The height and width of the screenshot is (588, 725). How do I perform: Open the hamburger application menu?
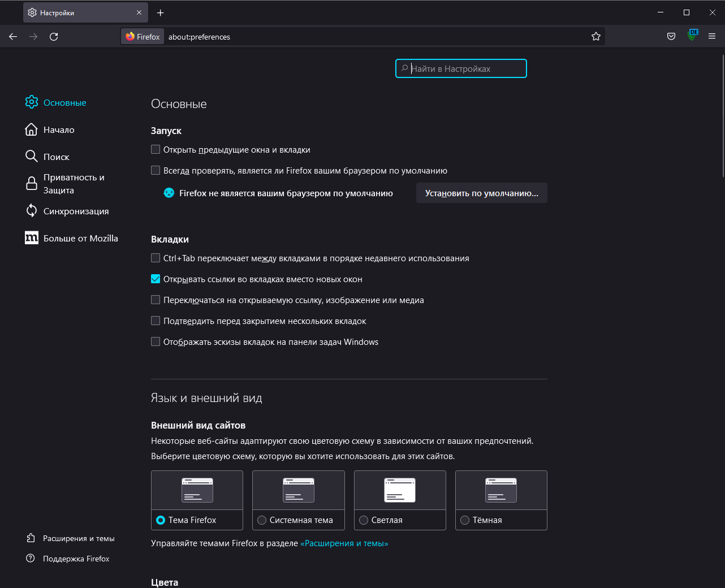click(712, 37)
